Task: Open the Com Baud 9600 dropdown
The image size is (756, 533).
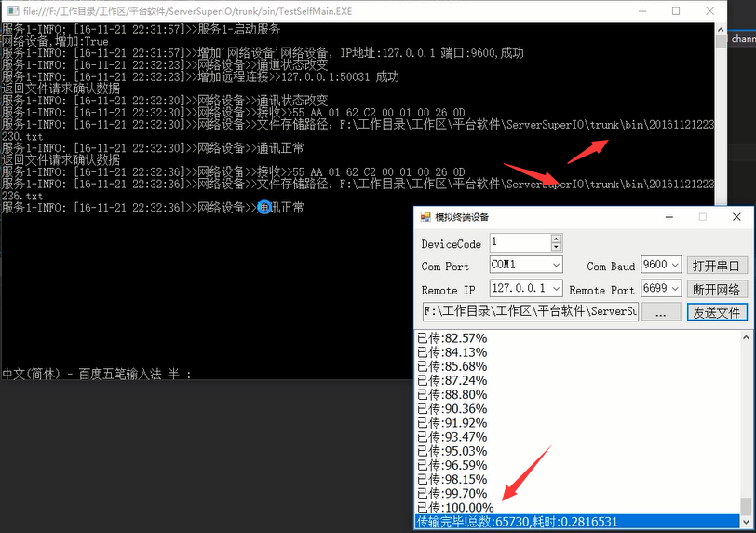Action: pos(675,265)
